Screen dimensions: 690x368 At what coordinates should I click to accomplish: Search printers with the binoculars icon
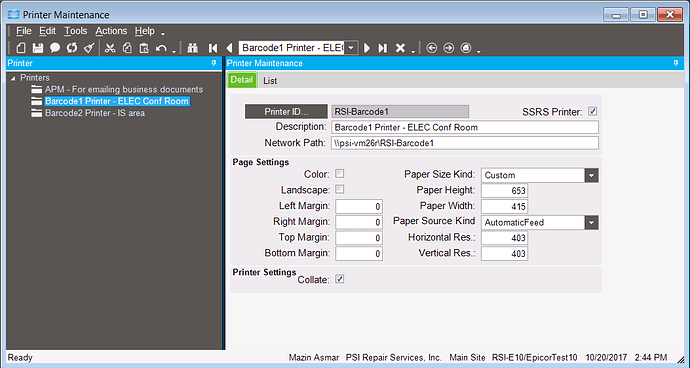pos(192,48)
